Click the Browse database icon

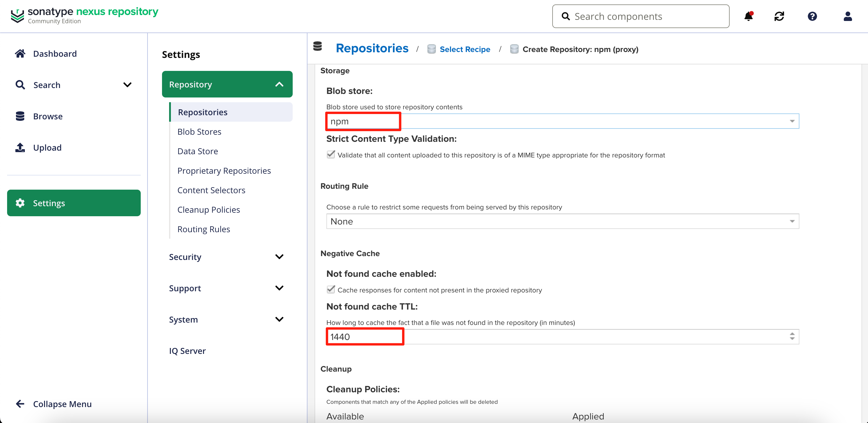pos(20,116)
